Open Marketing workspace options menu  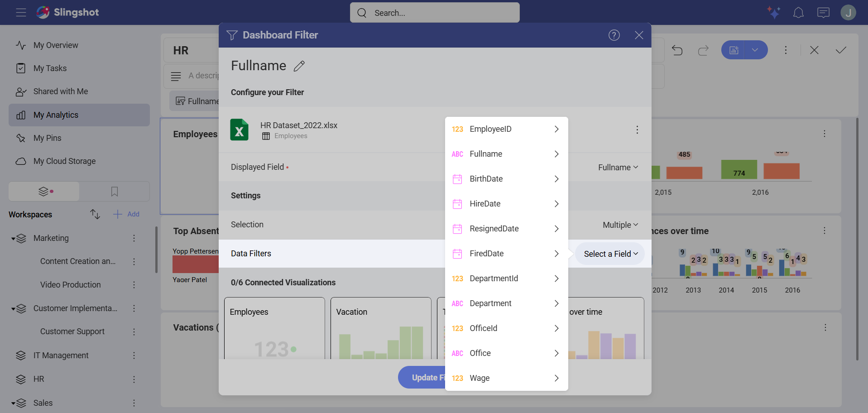pos(134,238)
